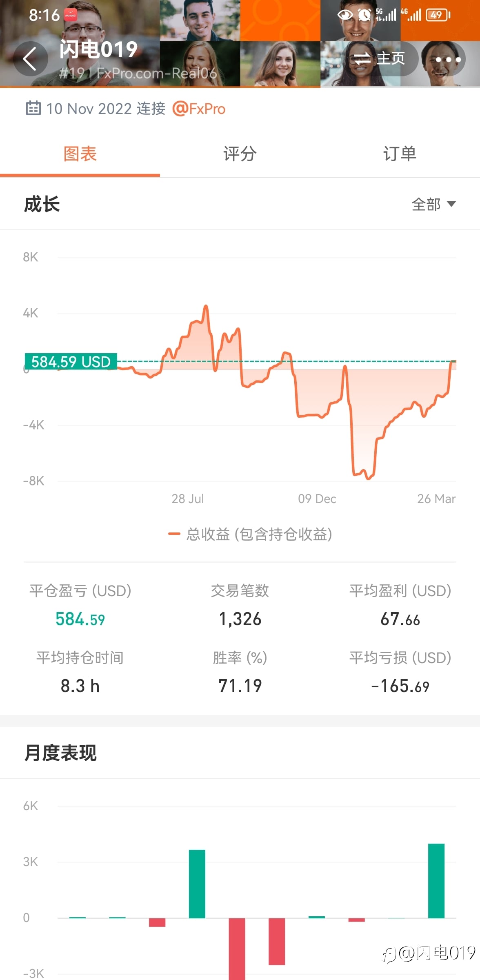This screenshot has width=480, height=980.
Task: Tap the red Huawei app notification icon
Action: 71,16
